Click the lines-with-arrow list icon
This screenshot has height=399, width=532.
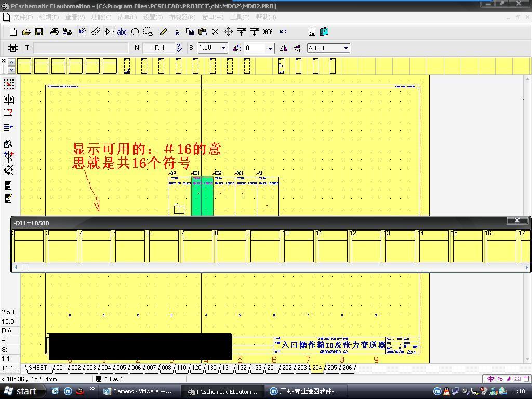[x=8, y=128]
